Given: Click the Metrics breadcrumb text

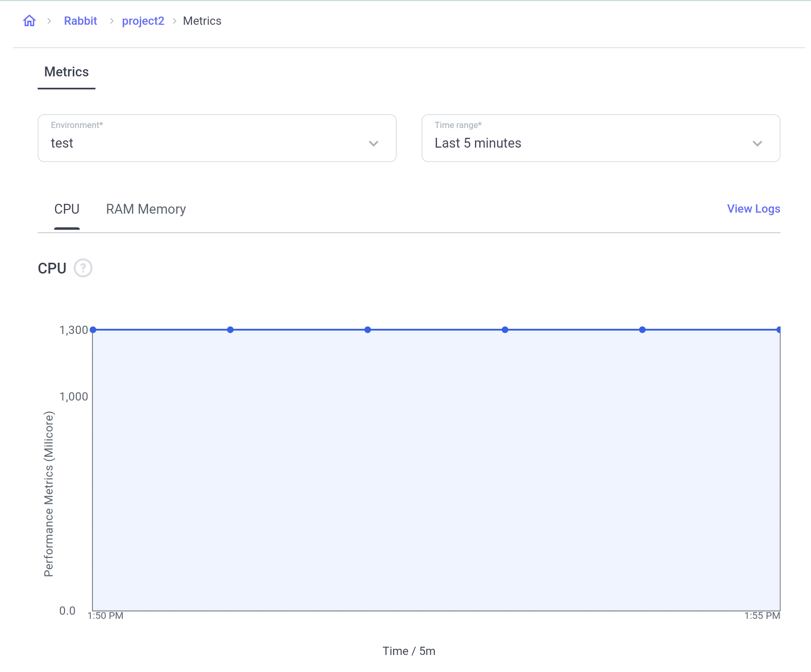Looking at the screenshot, I should pos(202,21).
